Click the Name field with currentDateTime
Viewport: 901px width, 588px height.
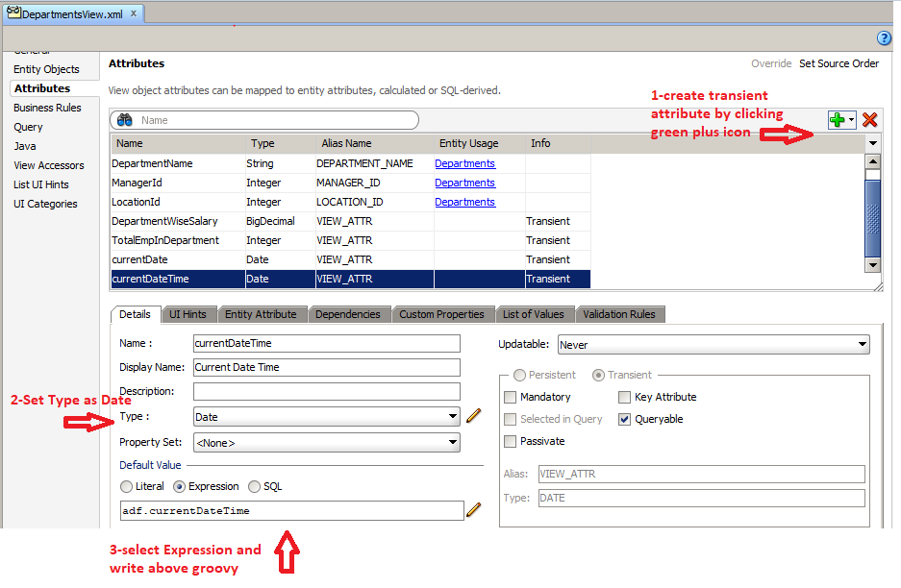326,343
